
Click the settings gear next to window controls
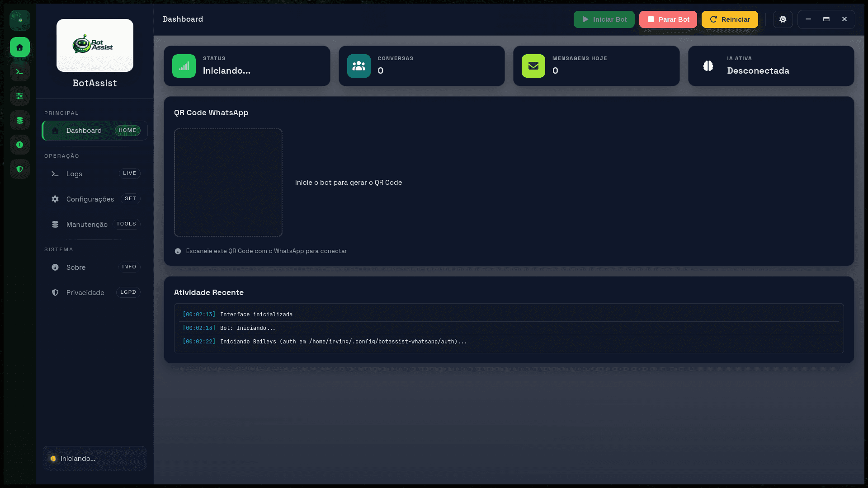coord(783,19)
